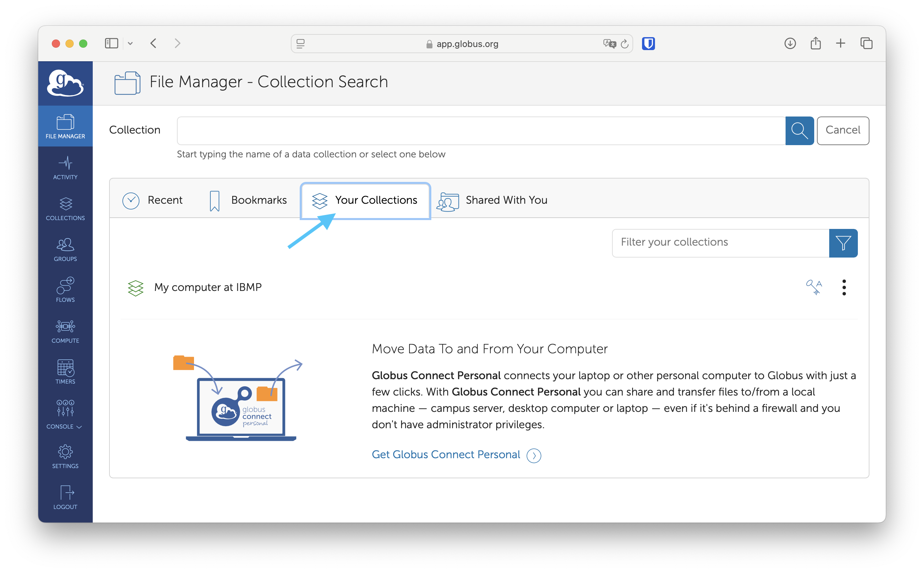Open Settings in sidebar
Viewport: 924px width, 573px height.
coord(65,456)
